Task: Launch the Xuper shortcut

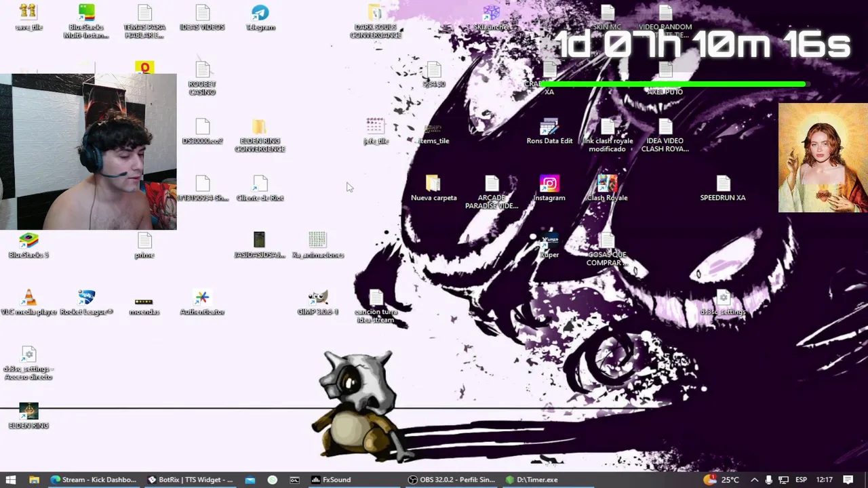Action: click(549, 245)
